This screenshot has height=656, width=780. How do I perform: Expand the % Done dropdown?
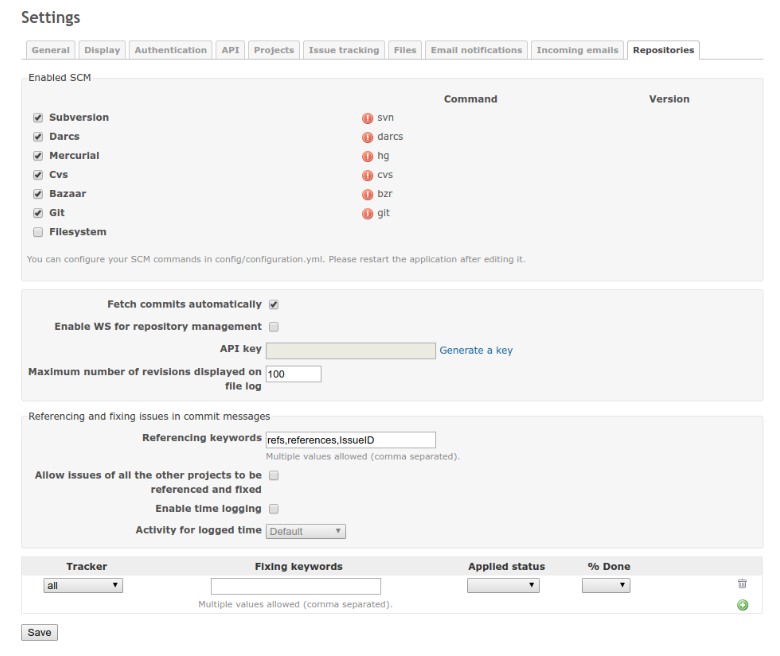click(606, 586)
